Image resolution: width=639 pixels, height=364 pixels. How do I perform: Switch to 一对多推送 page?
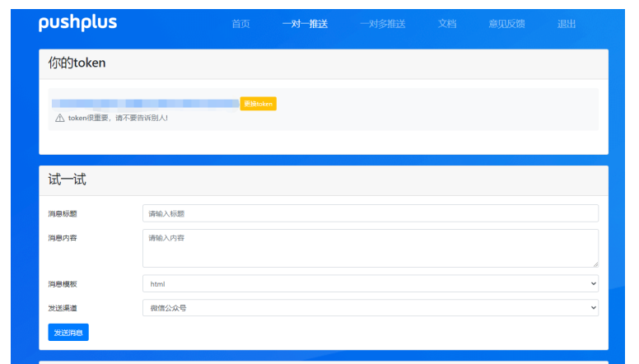tap(382, 24)
